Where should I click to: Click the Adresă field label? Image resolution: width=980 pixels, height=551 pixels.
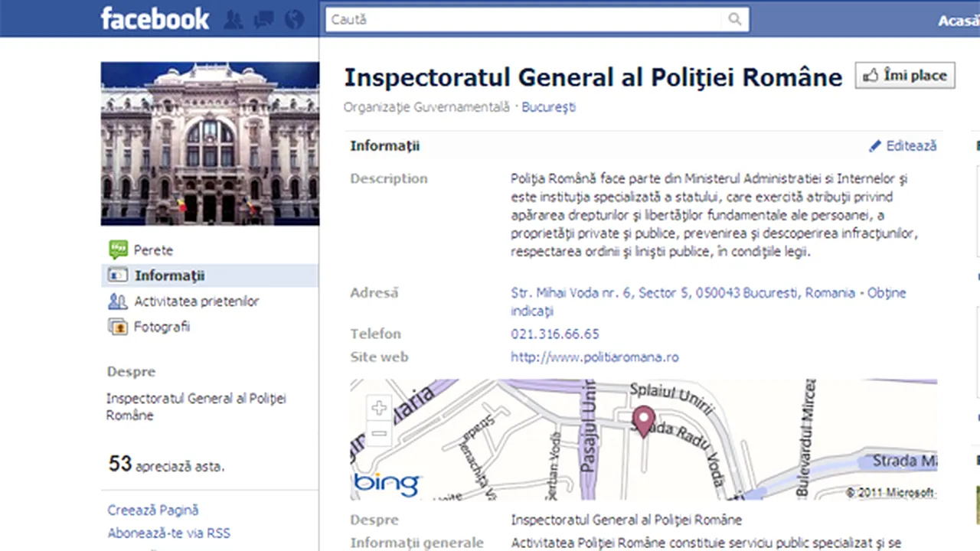click(x=374, y=292)
